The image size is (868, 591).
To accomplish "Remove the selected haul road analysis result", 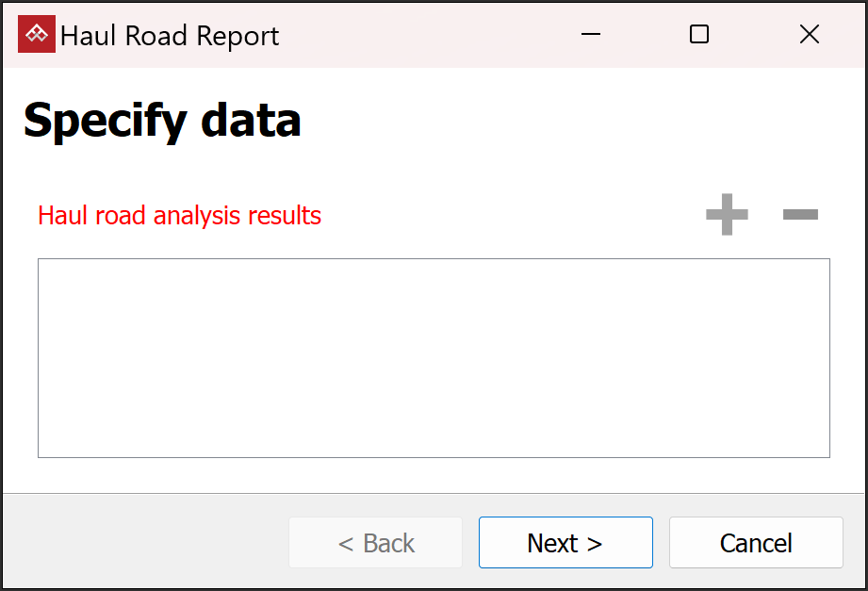I will [x=800, y=215].
